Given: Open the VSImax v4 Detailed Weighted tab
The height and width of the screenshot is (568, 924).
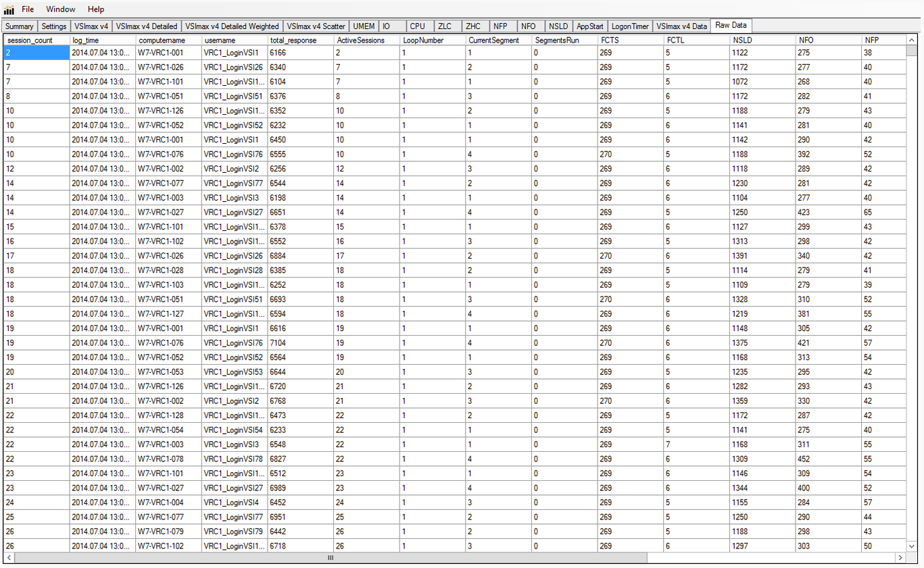Looking at the screenshot, I should click(232, 26).
